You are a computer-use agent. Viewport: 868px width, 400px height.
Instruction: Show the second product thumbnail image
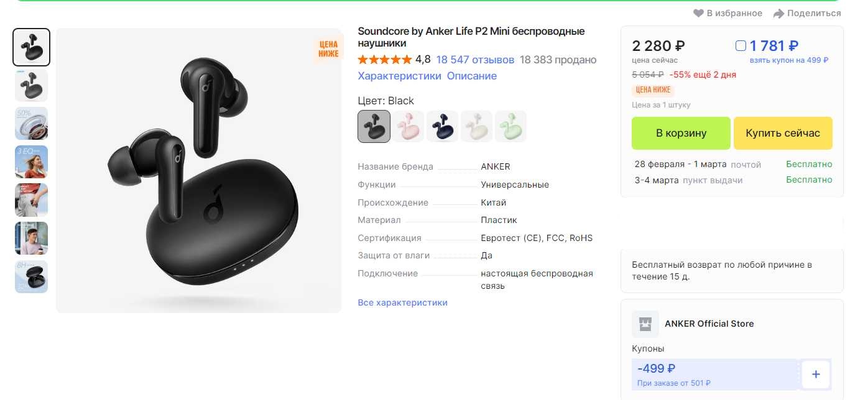(x=31, y=85)
